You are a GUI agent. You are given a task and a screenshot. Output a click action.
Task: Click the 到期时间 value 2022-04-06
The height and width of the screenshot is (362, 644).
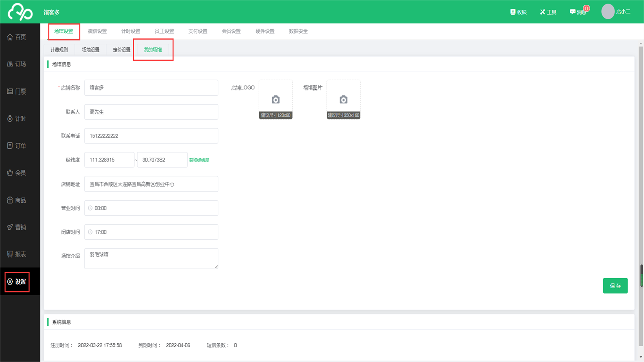[x=178, y=345]
